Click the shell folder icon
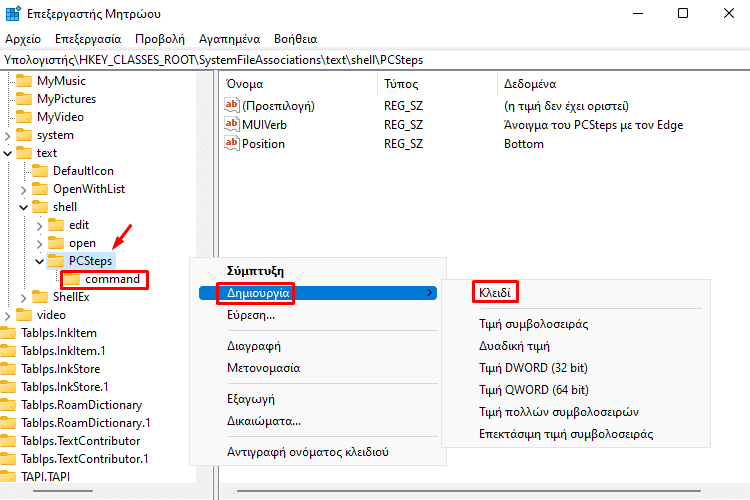The image size is (750, 500). (x=40, y=207)
